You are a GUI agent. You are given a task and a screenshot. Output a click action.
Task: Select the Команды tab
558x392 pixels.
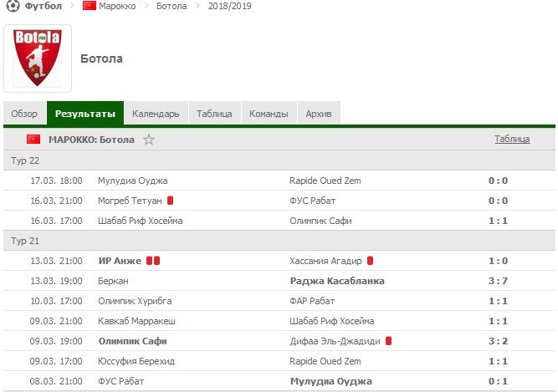(269, 114)
